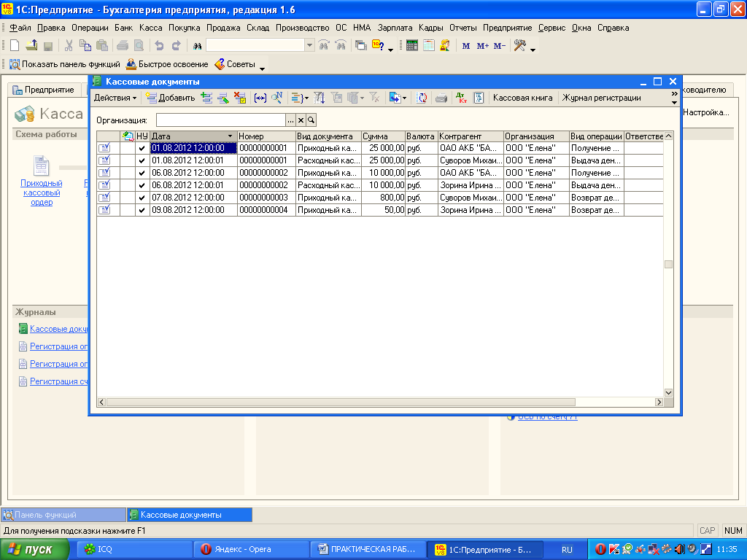Toggle НУ checkmark for document dated 07.08.2012
747x560 pixels.
(142, 198)
